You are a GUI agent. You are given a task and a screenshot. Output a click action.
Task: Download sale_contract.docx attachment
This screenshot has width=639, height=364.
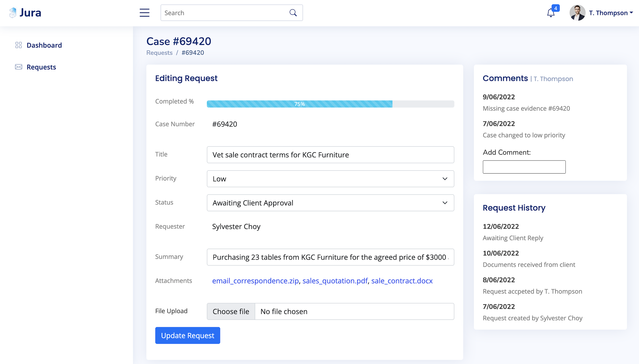(402, 281)
